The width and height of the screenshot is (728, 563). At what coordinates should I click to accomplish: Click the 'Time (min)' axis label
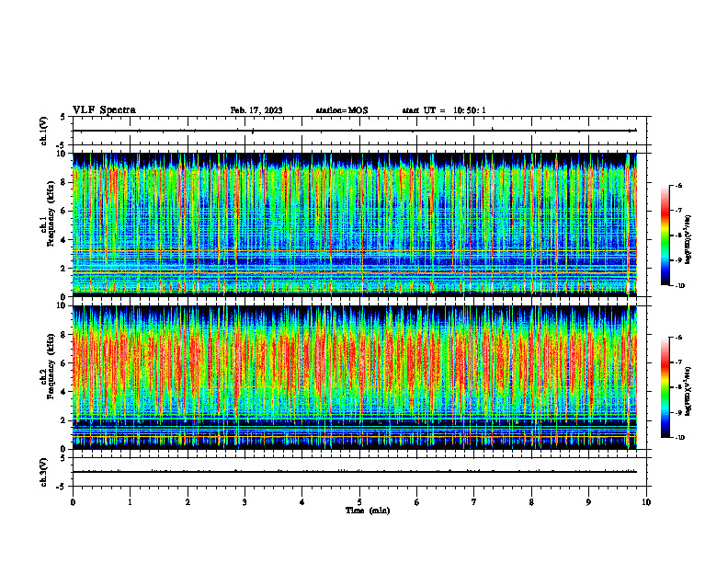368,511
